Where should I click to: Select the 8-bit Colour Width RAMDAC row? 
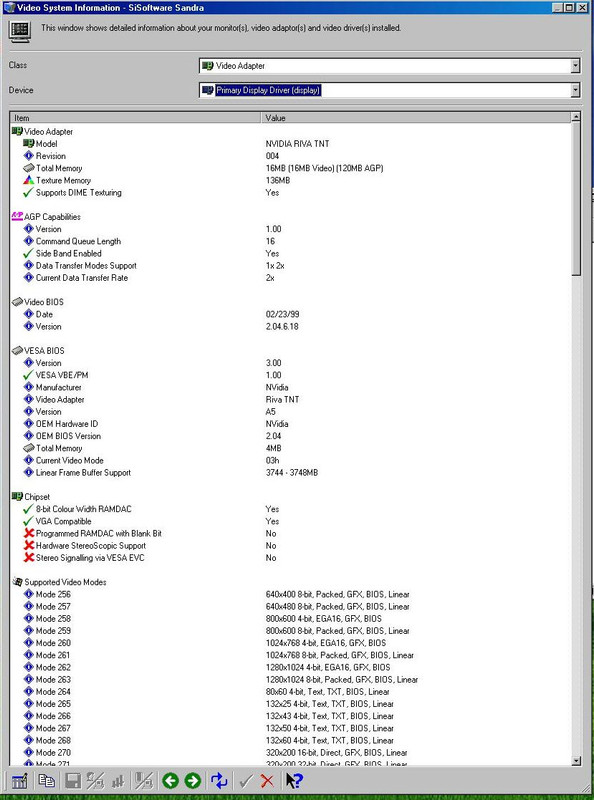[x=290, y=509]
